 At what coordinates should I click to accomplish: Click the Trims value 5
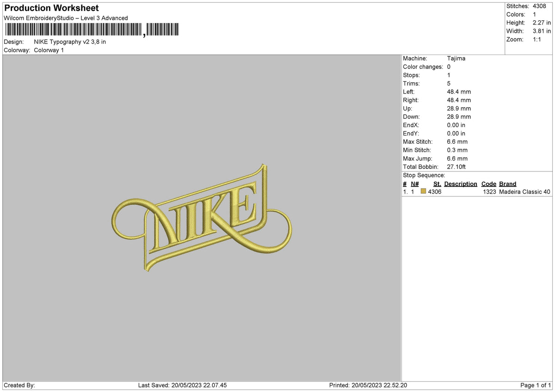449,83
